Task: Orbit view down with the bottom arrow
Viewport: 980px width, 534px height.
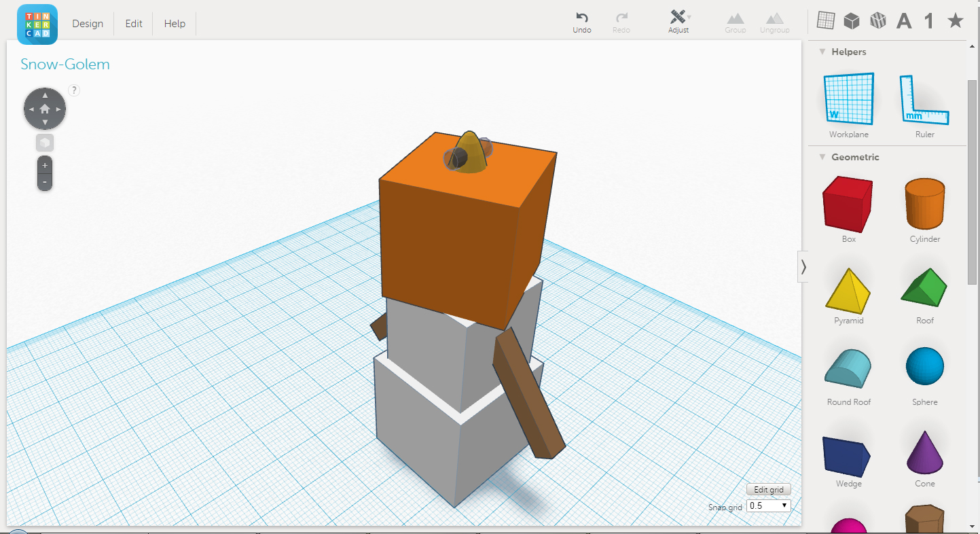Action: point(45,123)
